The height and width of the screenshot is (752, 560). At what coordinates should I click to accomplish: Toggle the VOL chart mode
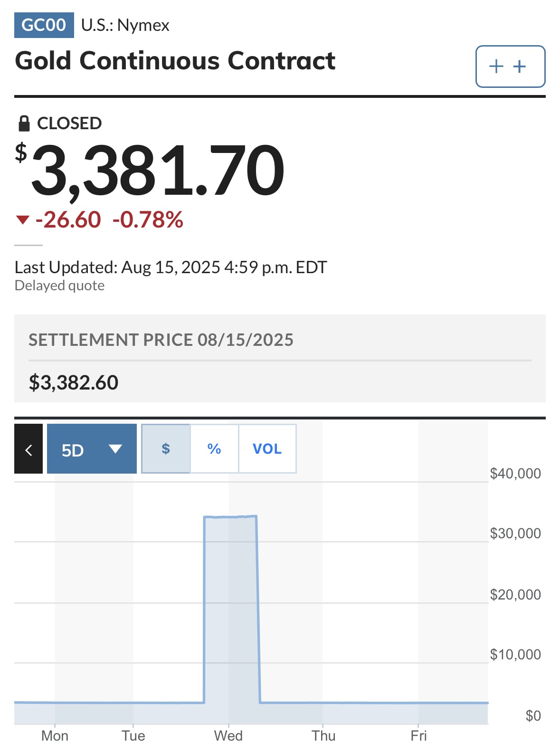267,448
